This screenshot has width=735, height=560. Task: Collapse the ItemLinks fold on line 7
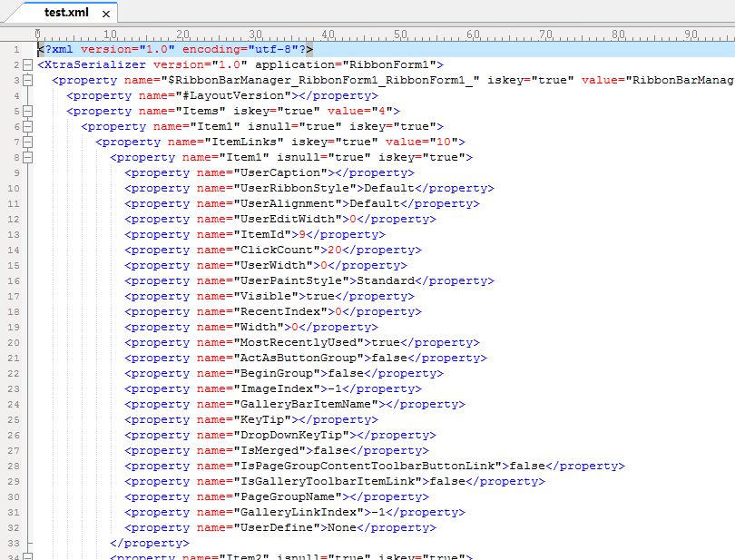(27, 142)
